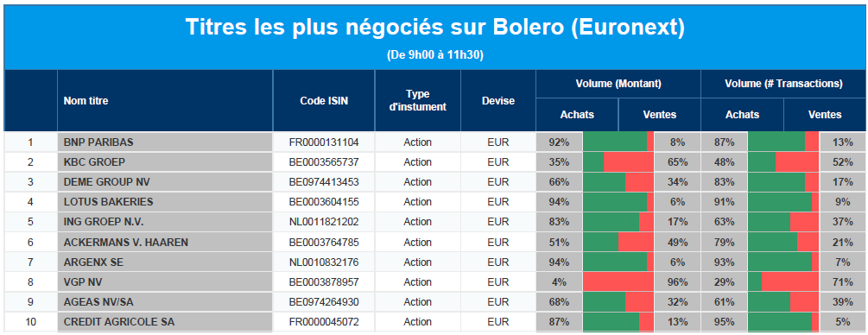Click the 96% sales value for VGP NV
The image size is (868, 335).
coord(676,281)
